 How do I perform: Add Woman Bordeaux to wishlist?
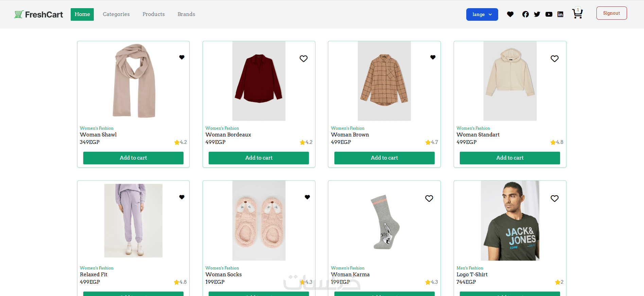pyautogui.click(x=303, y=59)
